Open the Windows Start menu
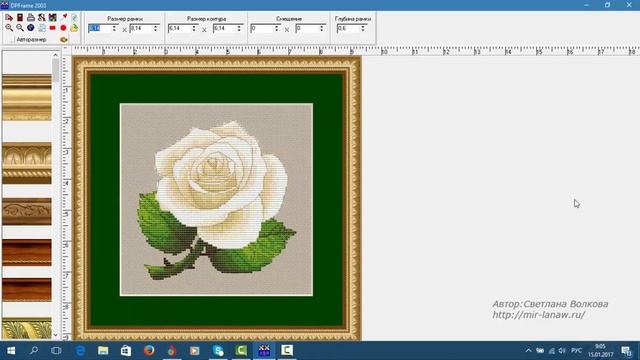 [x=11, y=350]
